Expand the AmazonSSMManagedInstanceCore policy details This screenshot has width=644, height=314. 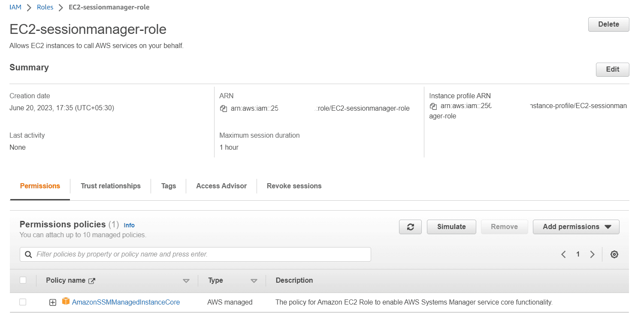pyautogui.click(x=52, y=302)
